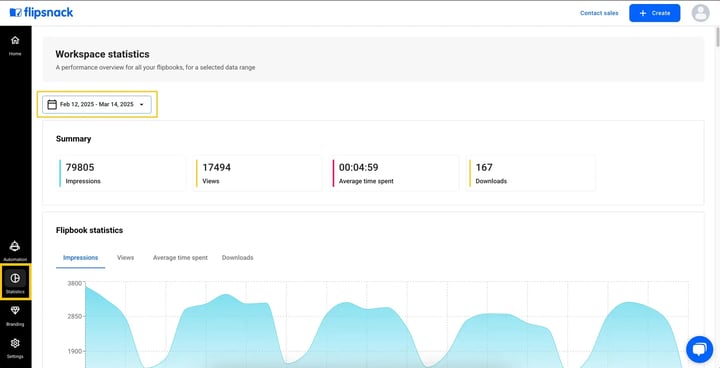The width and height of the screenshot is (720, 368).
Task: Open the Branding sidebar section
Action: click(x=15, y=316)
